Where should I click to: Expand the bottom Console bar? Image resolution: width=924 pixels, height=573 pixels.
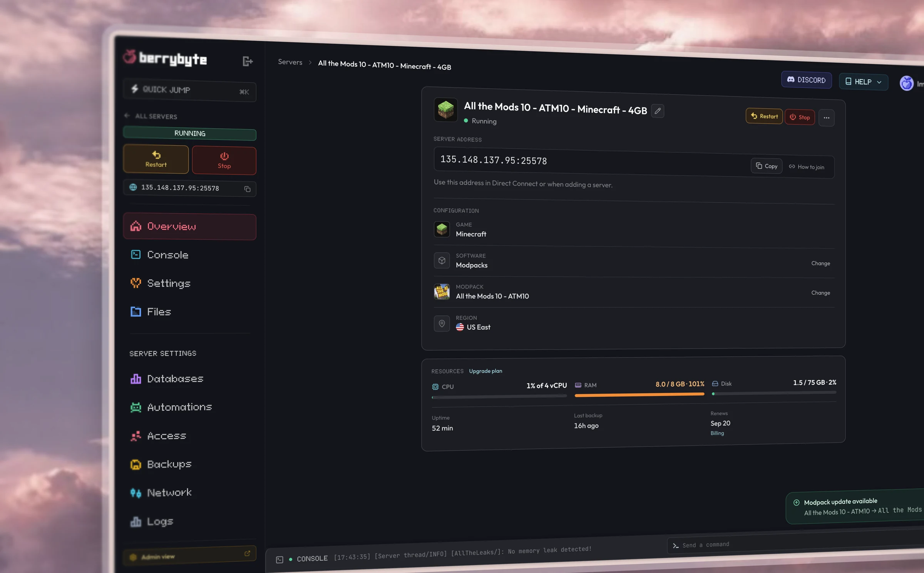tap(312, 558)
